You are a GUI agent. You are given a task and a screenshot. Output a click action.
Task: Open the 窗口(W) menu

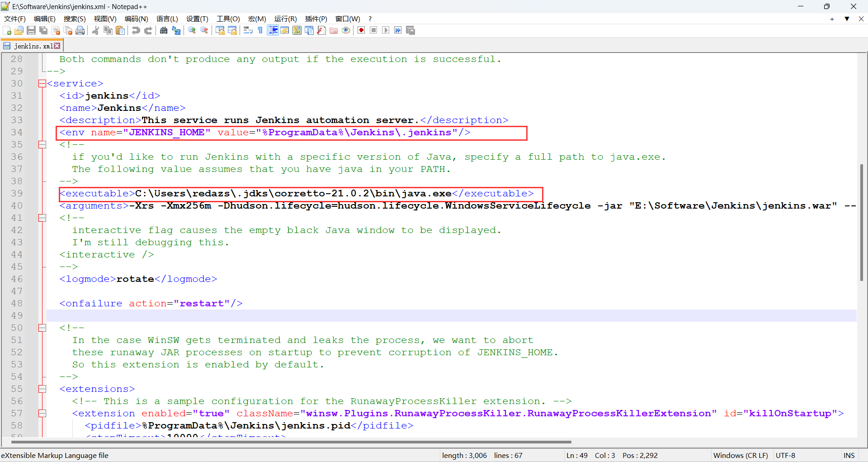348,19
